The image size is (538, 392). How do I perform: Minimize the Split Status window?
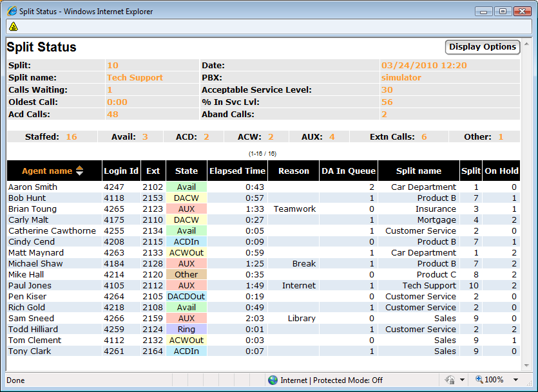pyautogui.click(x=484, y=12)
